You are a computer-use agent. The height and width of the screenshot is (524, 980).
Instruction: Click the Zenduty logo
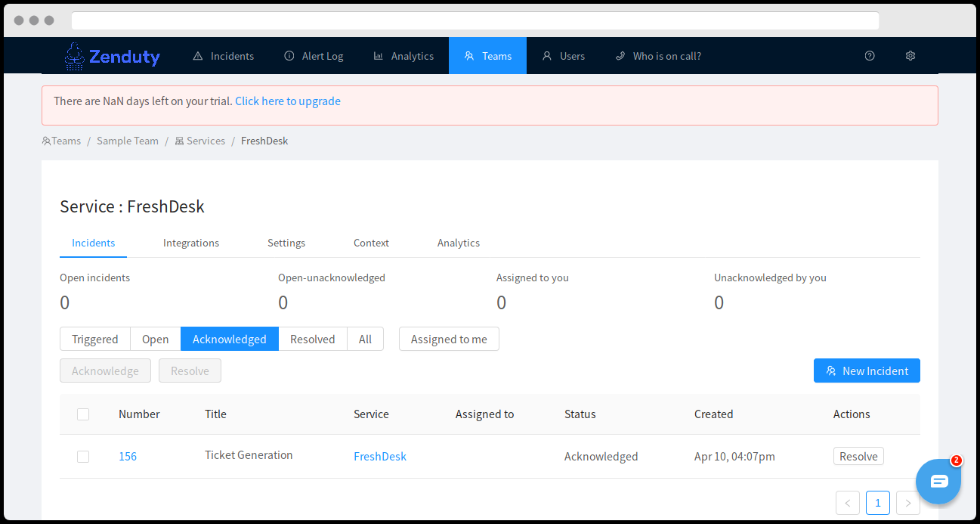tap(112, 56)
